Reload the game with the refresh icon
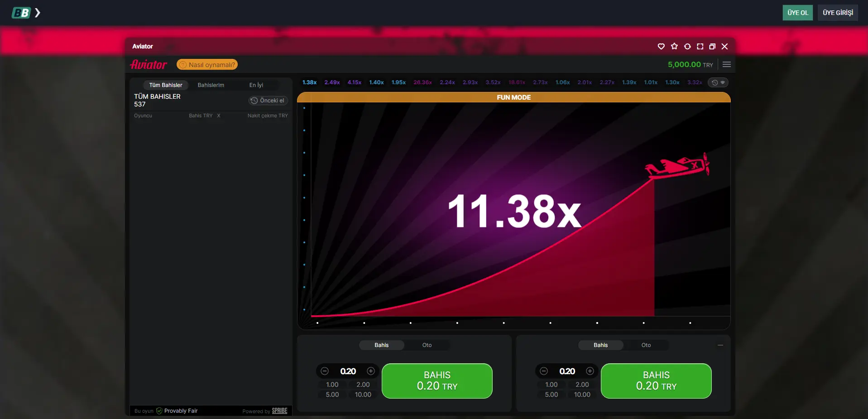The image size is (868, 419). tap(687, 46)
